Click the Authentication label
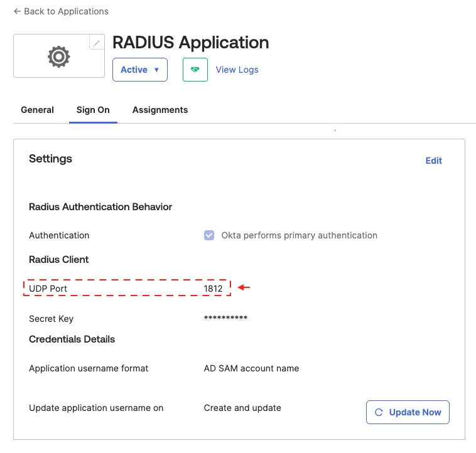This screenshot has height=453, width=476. click(x=59, y=235)
